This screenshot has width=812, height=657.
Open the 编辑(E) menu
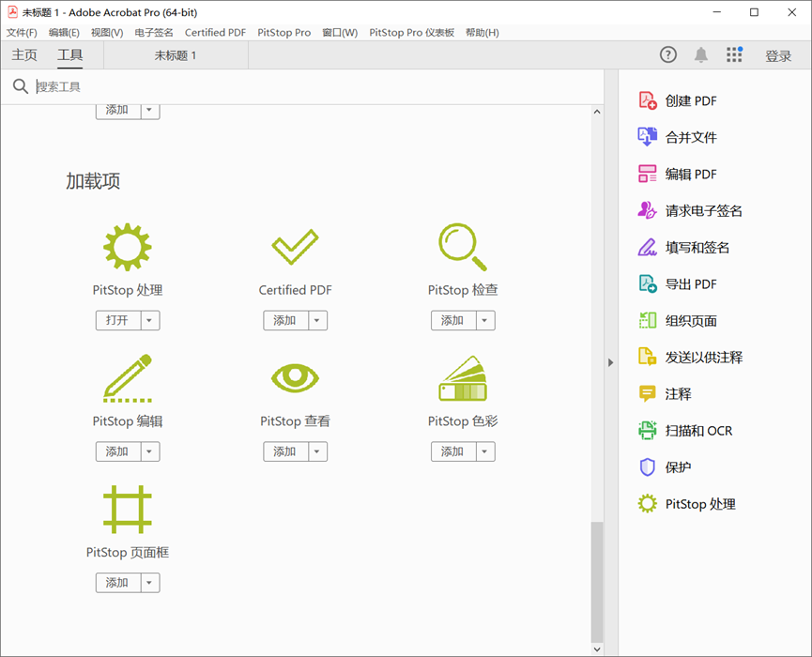pos(64,33)
